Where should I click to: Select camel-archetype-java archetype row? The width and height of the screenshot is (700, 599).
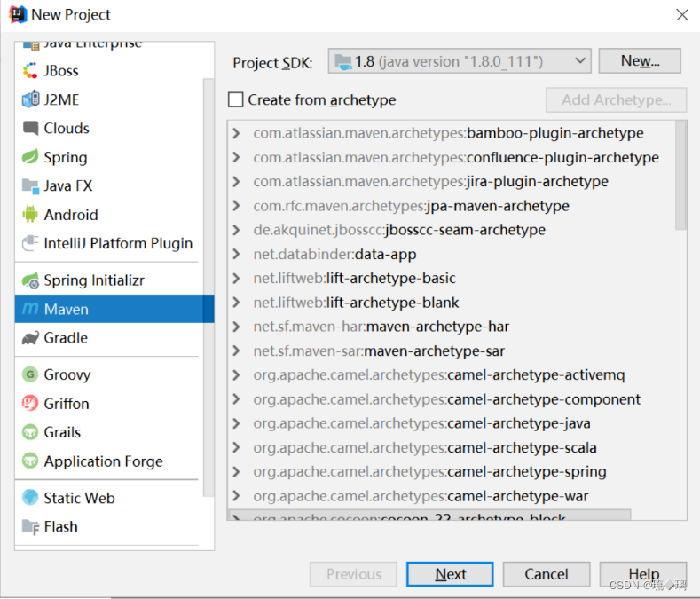[452, 423]
